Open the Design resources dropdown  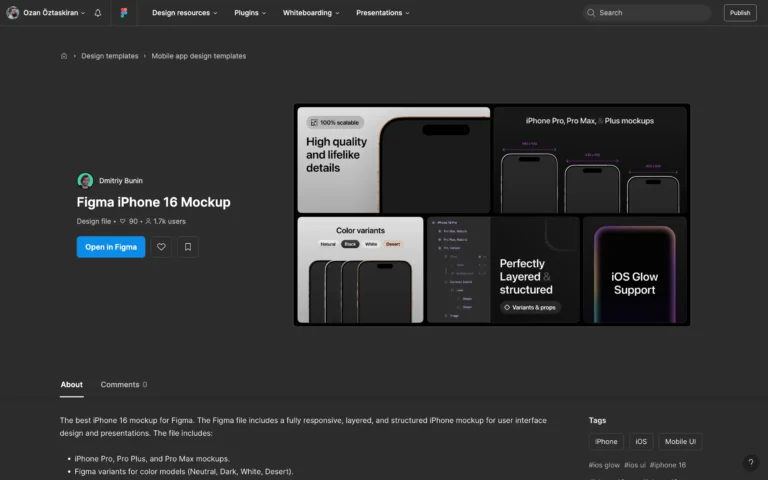pos(184,13)
